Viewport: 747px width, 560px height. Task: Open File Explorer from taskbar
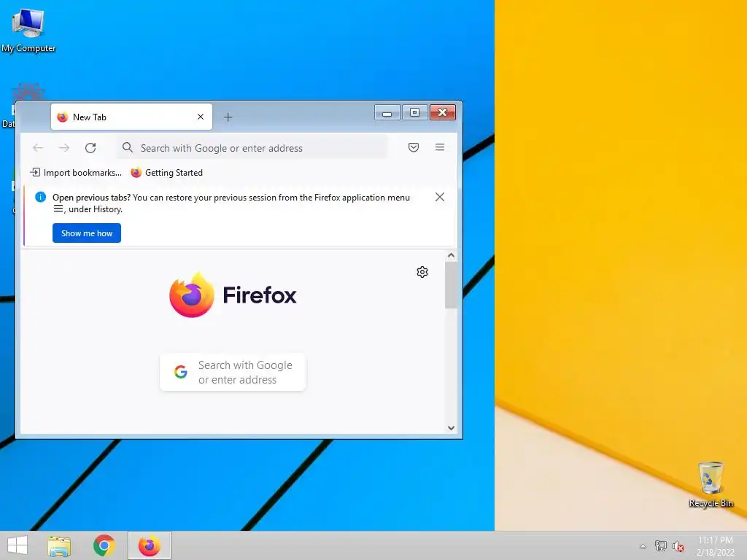(x=59, y=545)
